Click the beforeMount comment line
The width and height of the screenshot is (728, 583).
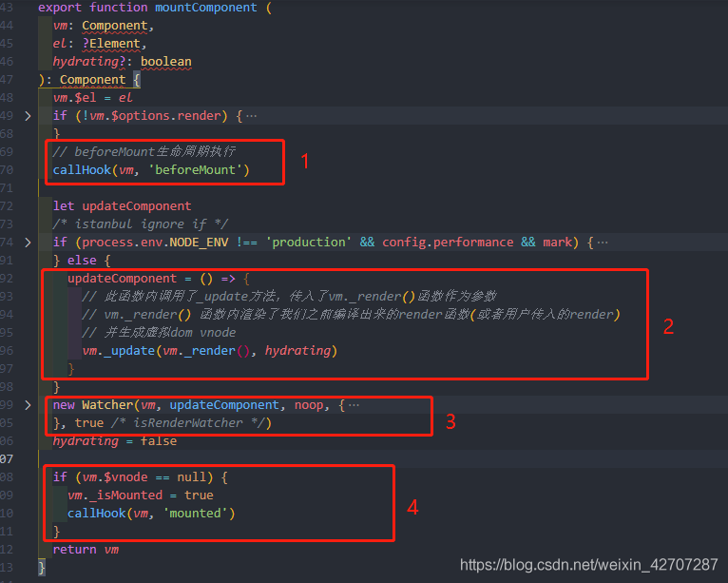coord(144,152)
